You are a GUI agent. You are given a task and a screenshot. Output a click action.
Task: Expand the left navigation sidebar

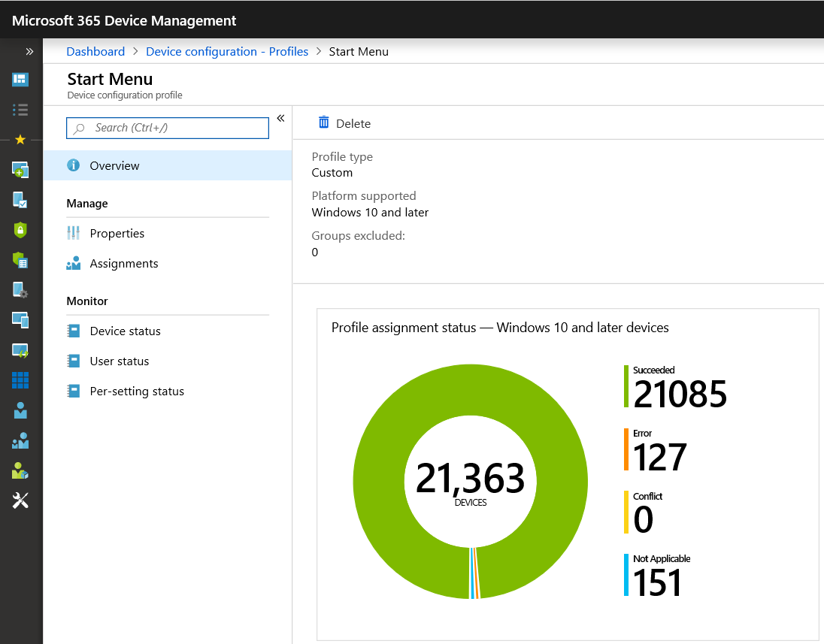[x=29, y=52]
